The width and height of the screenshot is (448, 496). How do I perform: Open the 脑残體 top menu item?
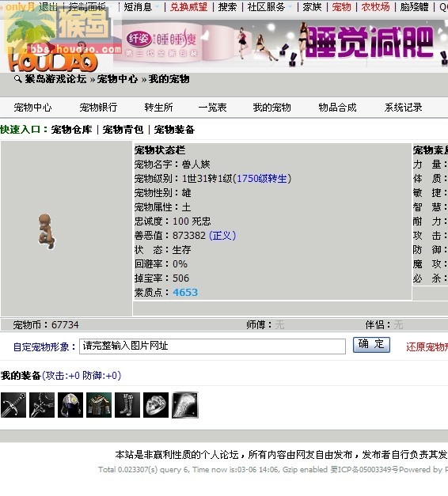point(415,7)
